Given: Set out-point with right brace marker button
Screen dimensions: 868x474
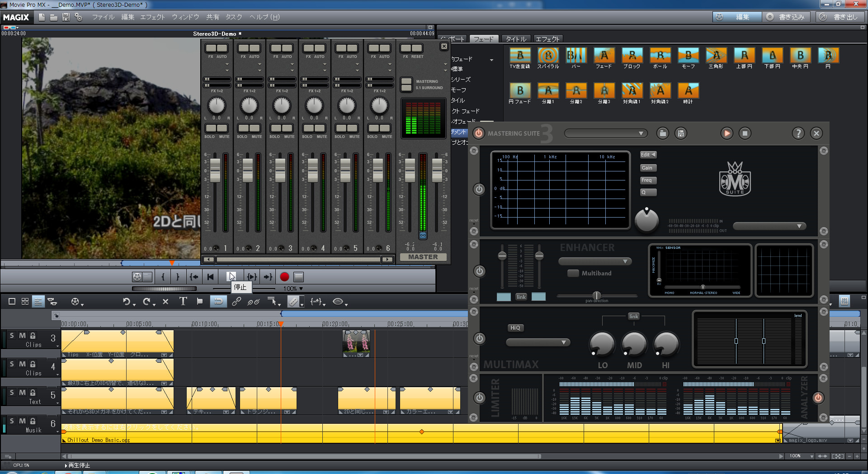Looking at the screenshot, I should click(178, 277).
